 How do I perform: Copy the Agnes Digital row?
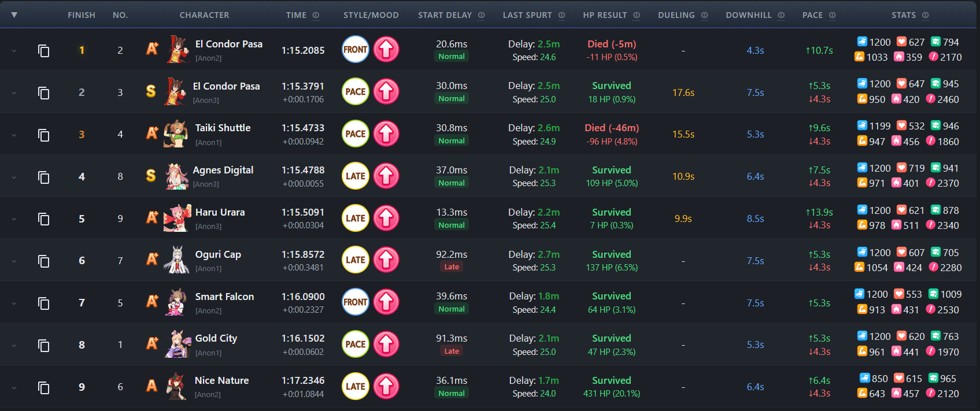pyautogui.click(x=43, y=177)
